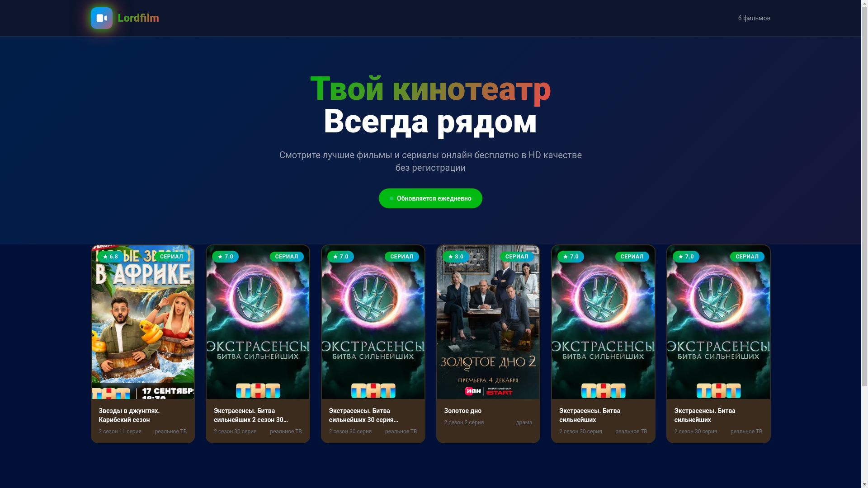Click the СЕРИАЛ badge on first poster

click(x=171, y=257)
